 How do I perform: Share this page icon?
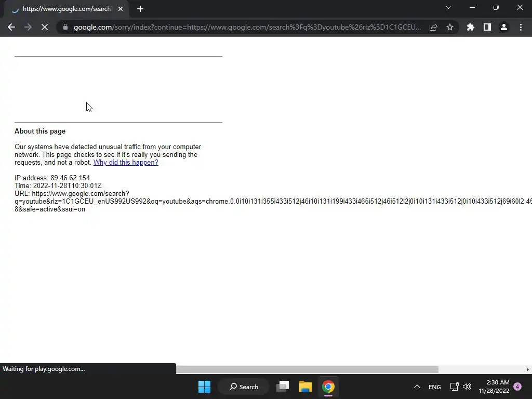click(x=433, y=27)
